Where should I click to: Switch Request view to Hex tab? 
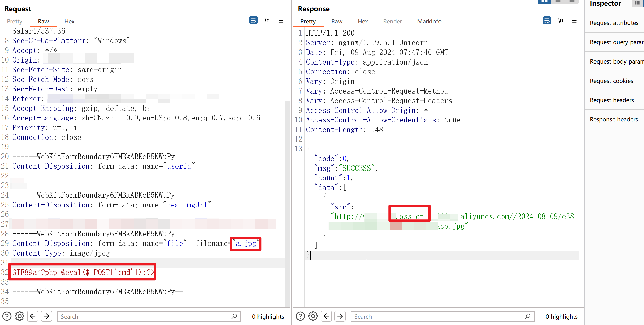coord(69,21)
